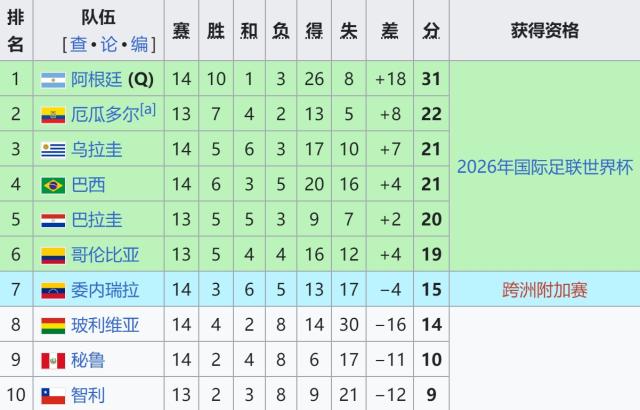Click the Ecuador flag icon
The image size is (640, 410).
click(53, 115)
